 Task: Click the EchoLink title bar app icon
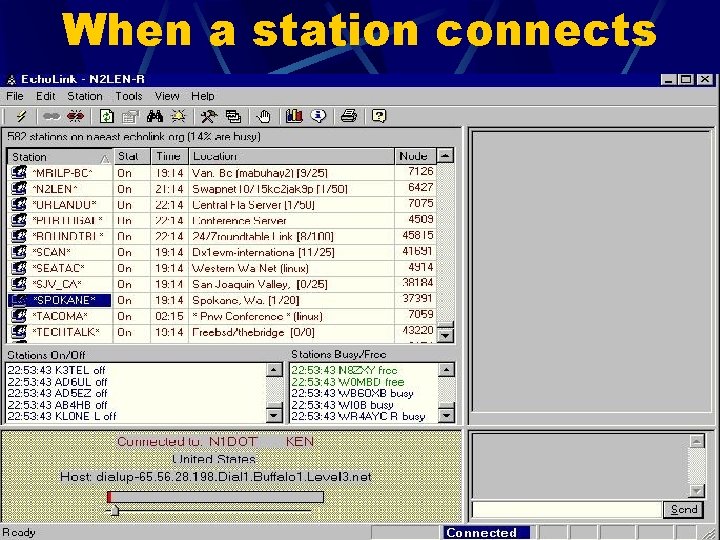pyautogui.click(x=11, y=80)
